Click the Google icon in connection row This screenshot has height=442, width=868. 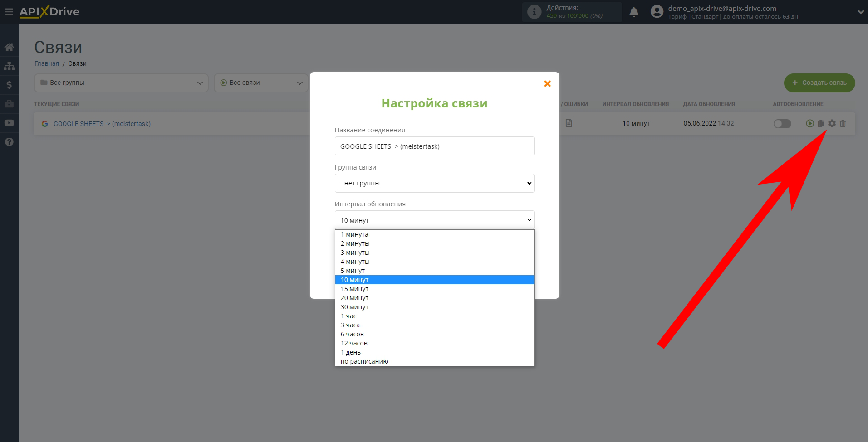[45, 124]
